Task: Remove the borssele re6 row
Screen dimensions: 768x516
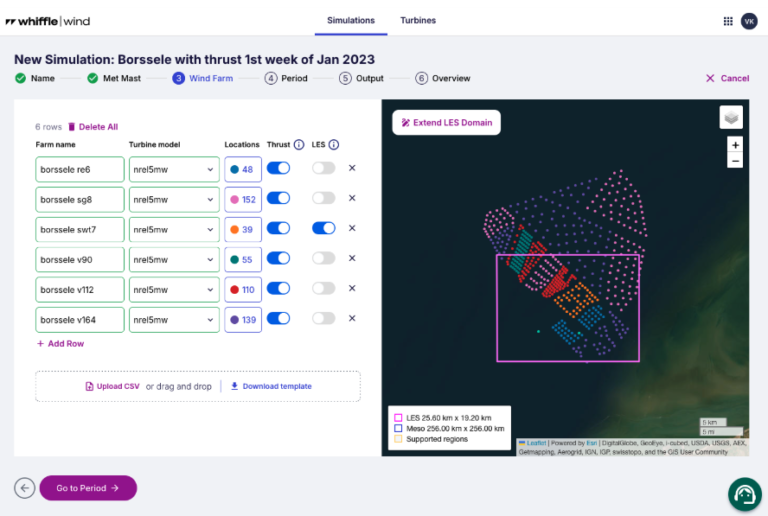Action: coord(352,169)
